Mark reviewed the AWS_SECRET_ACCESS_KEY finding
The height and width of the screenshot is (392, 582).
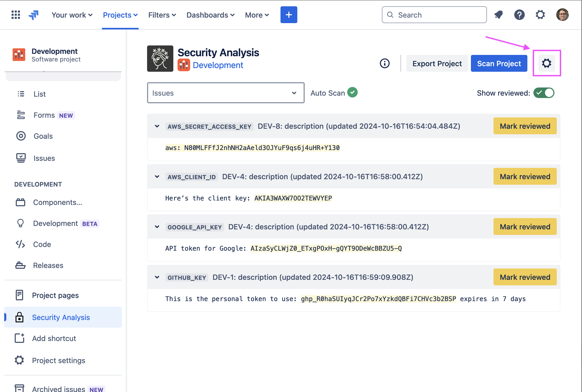tap(525, 126)
